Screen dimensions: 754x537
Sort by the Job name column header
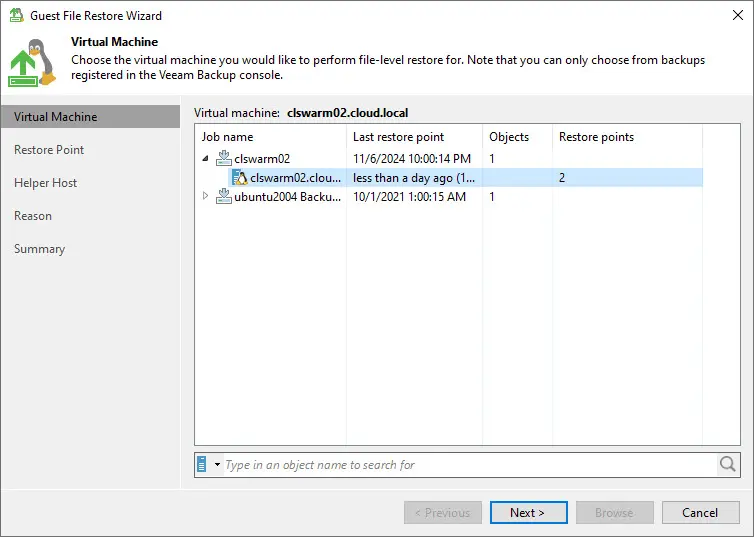tap(270, 137)
